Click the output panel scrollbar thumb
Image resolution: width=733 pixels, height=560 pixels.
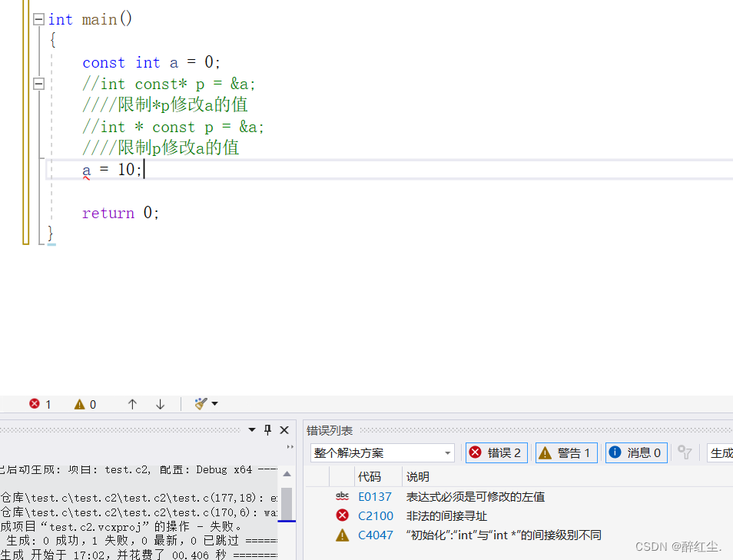tap(287, 503)
